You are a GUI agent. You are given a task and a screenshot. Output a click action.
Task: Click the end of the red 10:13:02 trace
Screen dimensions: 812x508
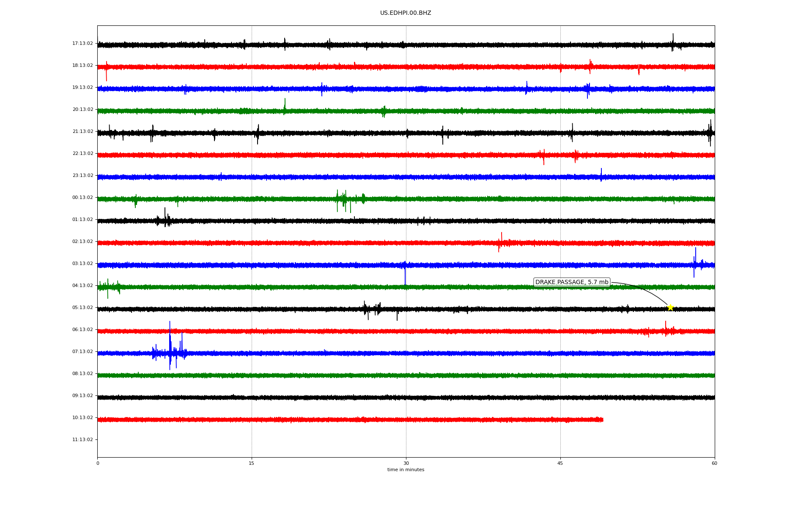tap(602, 420)
